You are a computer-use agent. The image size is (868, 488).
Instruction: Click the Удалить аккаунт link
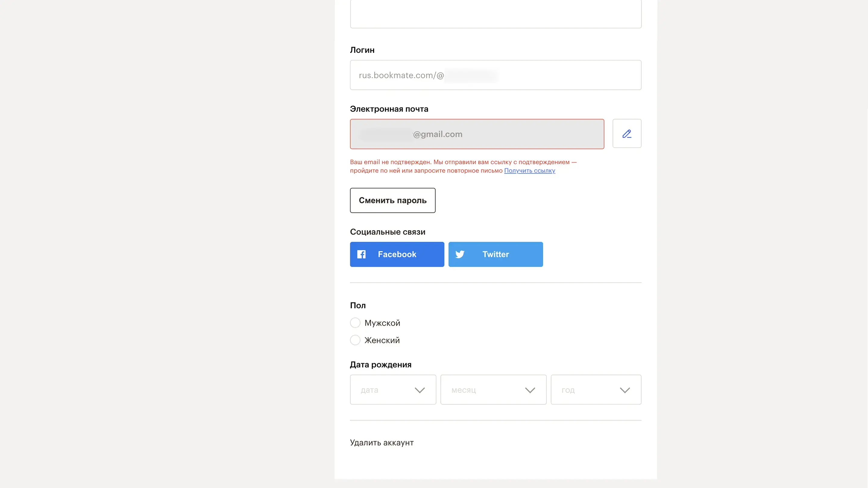click(x=382, y=443)
